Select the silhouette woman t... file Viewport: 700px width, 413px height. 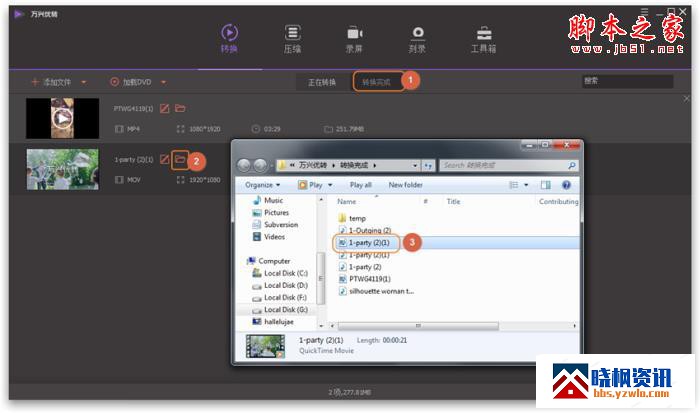pyautogui.click(x=376, y=291)
